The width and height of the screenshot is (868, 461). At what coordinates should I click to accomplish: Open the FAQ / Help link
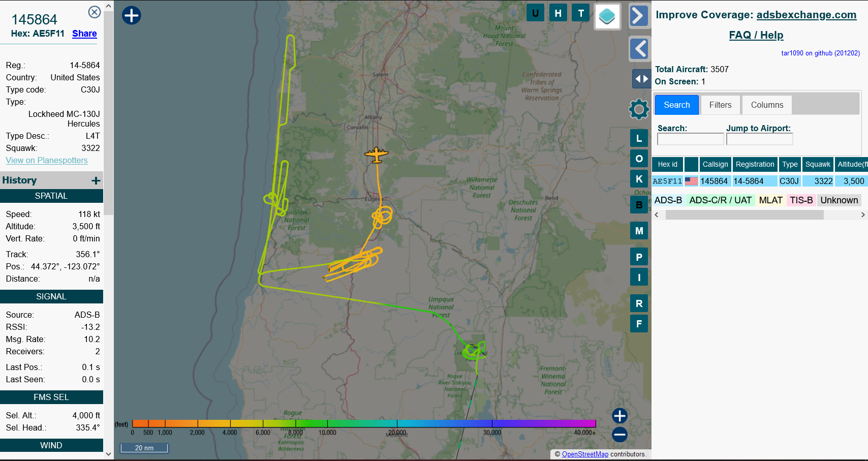click(756, 35)
